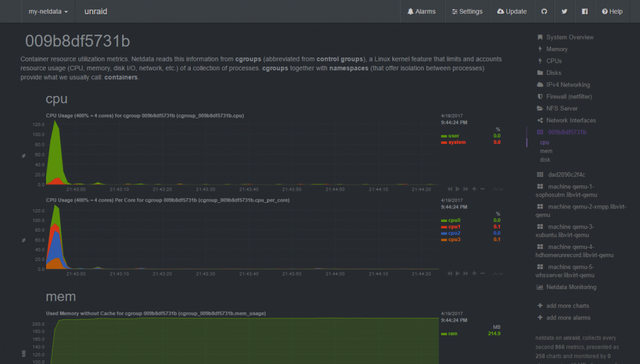
Task: Open dad2090c2f4c container section
Action: tap(566, 175)
